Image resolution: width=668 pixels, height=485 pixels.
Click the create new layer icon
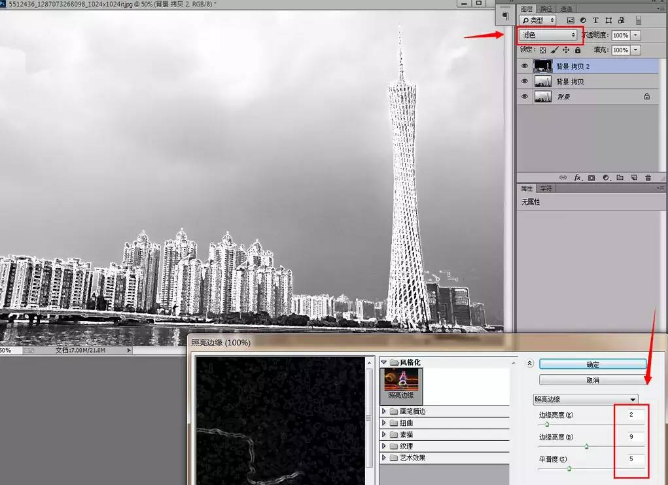[634, 177]
